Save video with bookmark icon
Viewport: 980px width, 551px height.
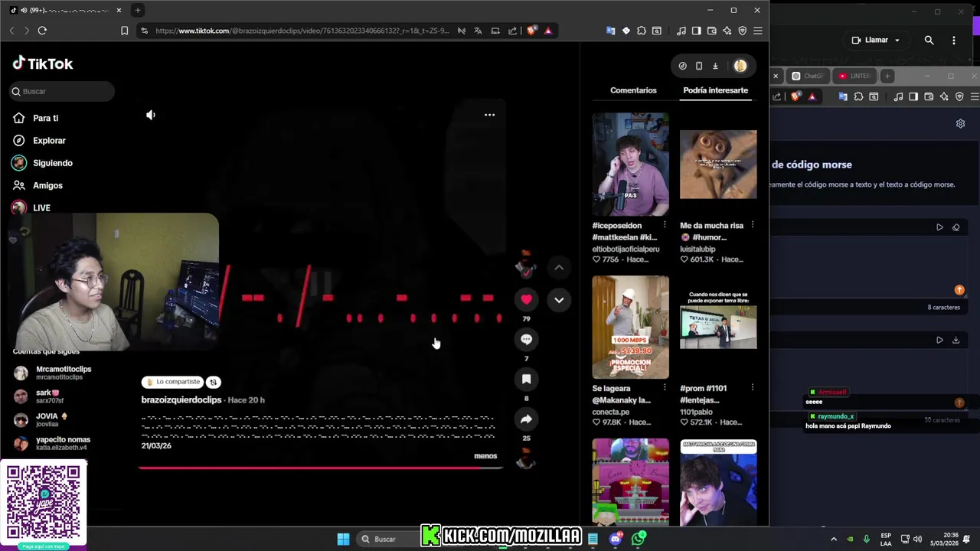[526, 379]
